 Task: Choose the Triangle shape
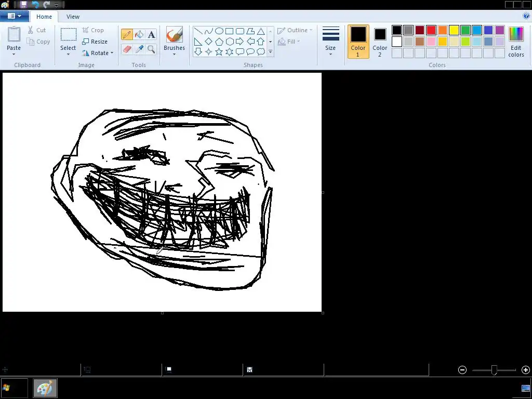click(x=261, y=31)
